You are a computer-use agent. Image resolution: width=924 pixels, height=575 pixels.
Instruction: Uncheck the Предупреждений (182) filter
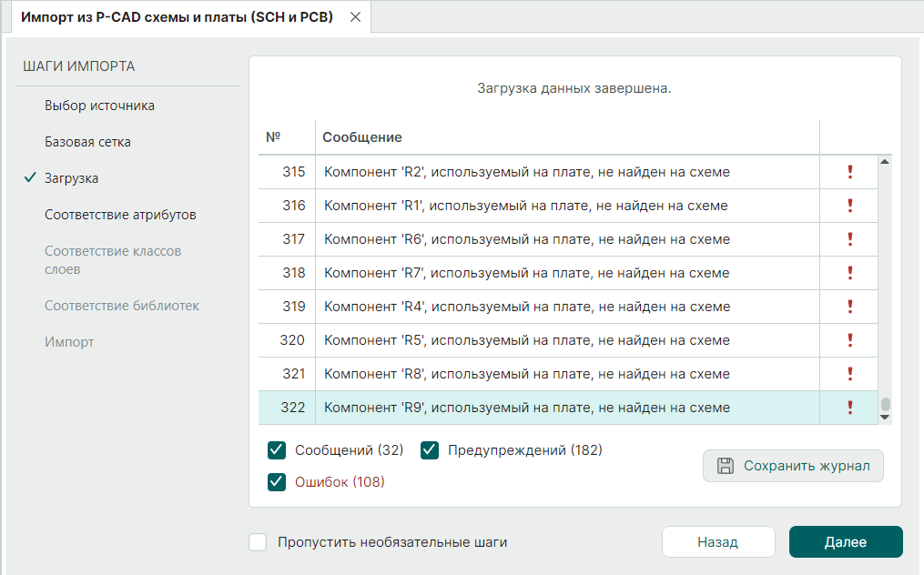tap(430, 450)
